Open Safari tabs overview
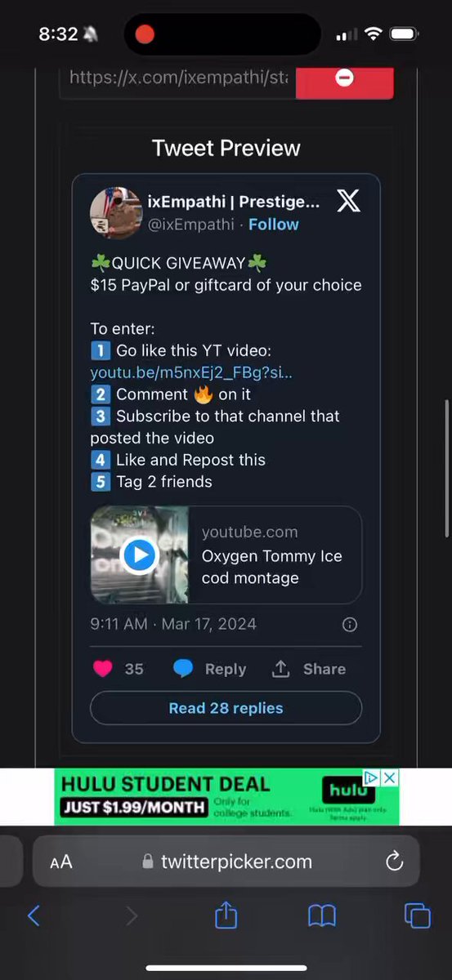The image size is (452, 980). tap(418, 915)
